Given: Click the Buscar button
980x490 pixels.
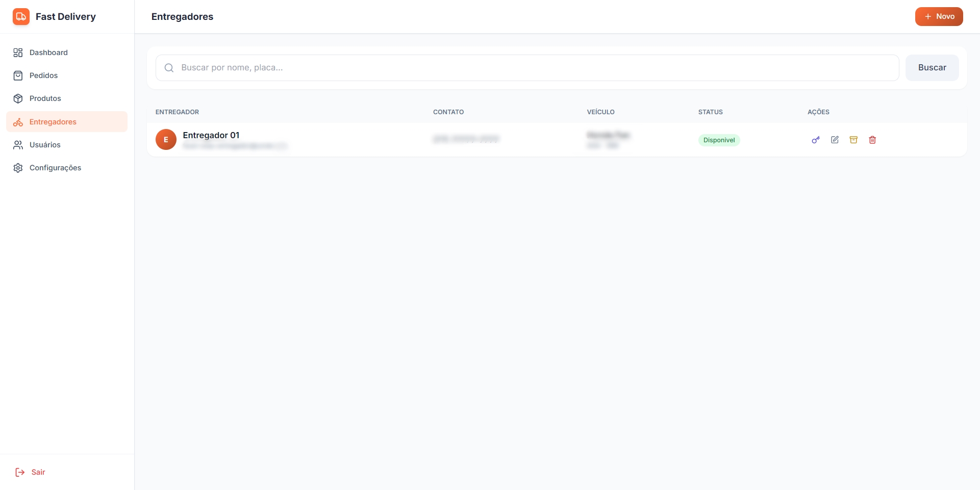Looking at the screenshot, I should coord(932,68).
